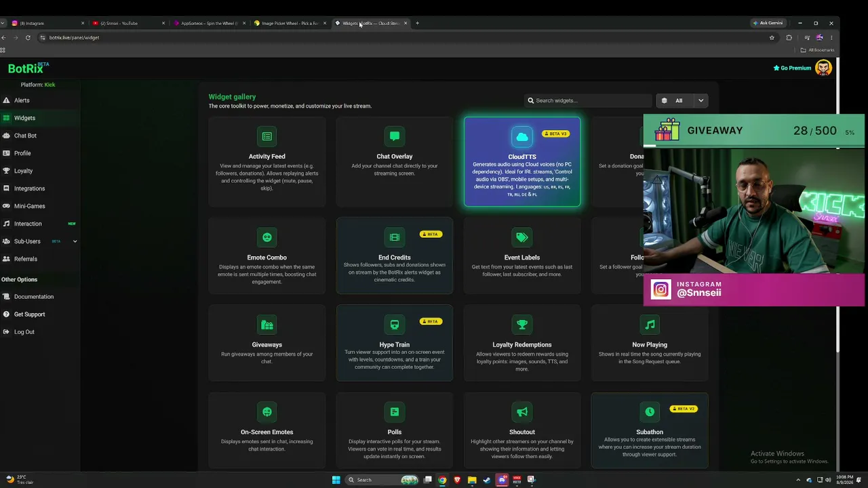This screenshot has height=488, width=868.
Task: Open Brave browser from the taskbar
Action: (457, 480)
